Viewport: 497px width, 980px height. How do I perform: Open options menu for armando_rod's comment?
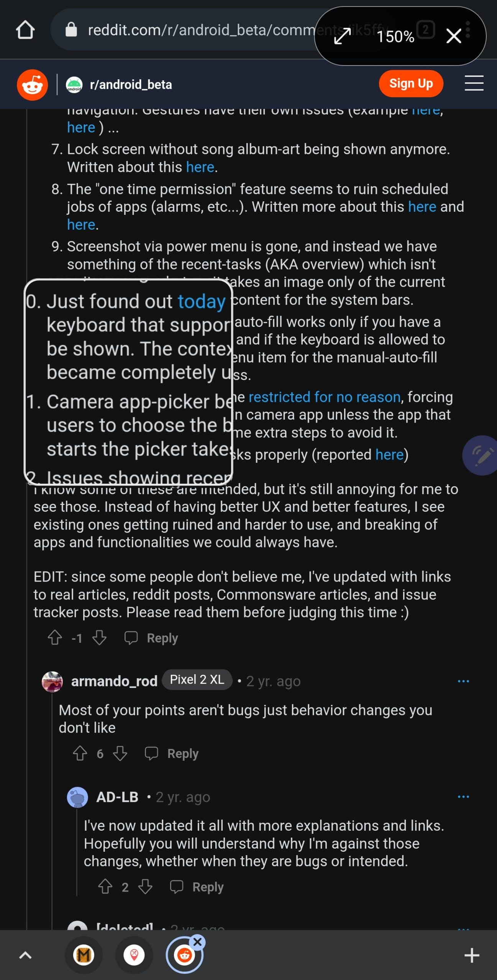pos(463,681)
